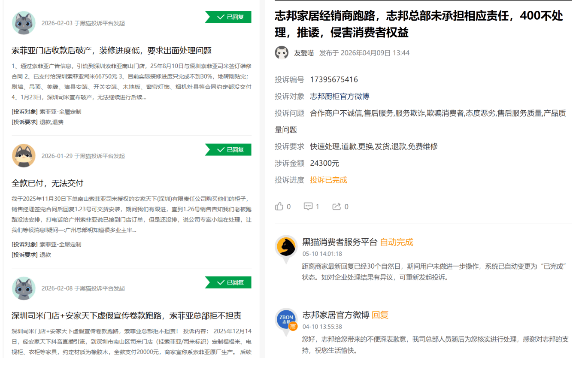588x370 pixels.
Task: Click 已回复 badge on 2026-01-29 complaint
Action: (228, 149)
